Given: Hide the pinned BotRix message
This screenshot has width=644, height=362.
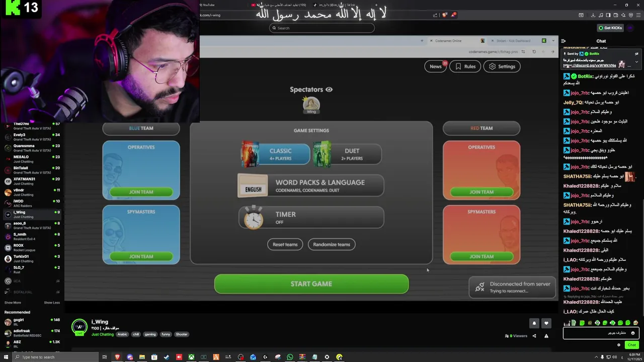Looking at the screenshot, I should [636, 54].
